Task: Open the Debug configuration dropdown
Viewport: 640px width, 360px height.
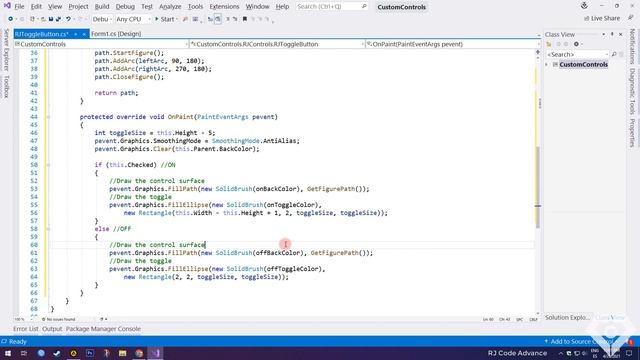Action: tap(102, 19)
